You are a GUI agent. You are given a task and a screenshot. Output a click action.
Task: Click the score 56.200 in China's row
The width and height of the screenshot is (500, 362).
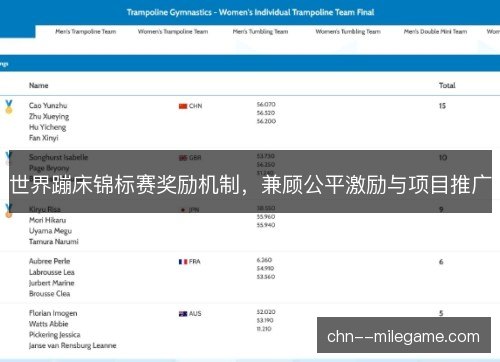tap(266, 121)
